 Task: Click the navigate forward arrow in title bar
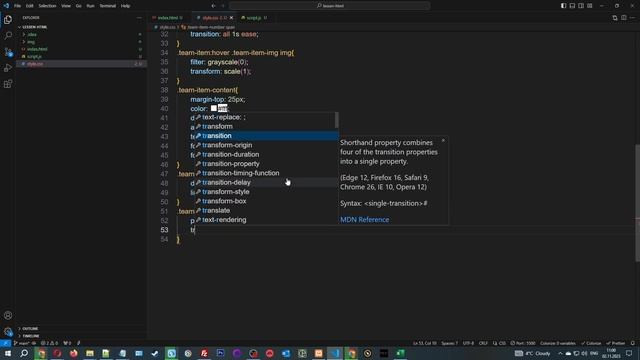pyautogui.click(x=223, y=6)
